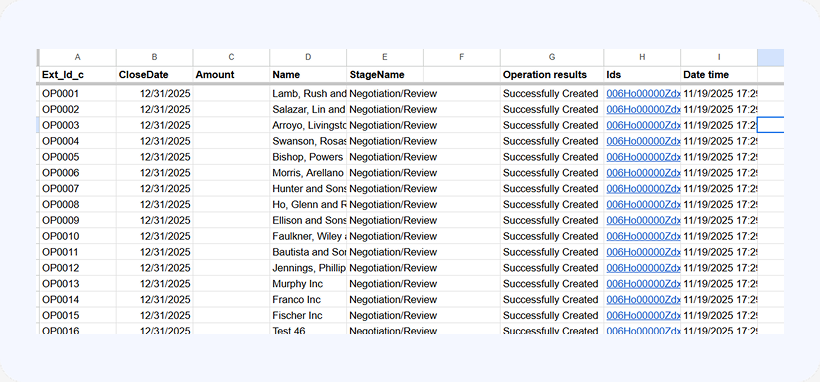Image resolution: width=820 pixels, height=382 pixels.
Task: Open the Id link in row OP0001
Action: 643,94
